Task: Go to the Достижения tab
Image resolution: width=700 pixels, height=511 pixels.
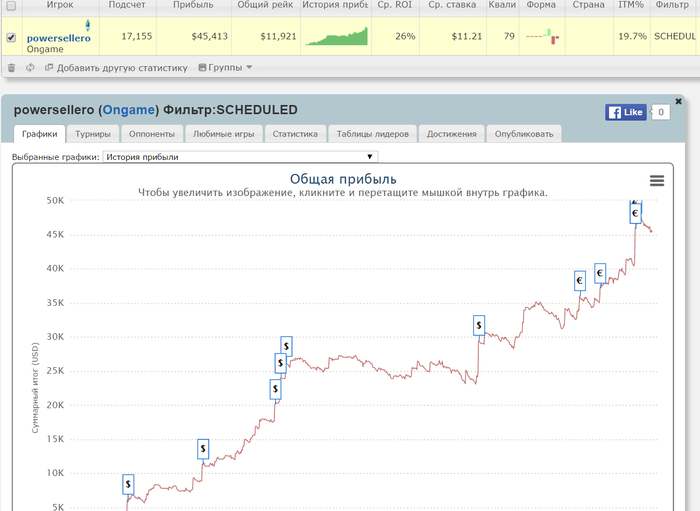Action: point(451,134)
